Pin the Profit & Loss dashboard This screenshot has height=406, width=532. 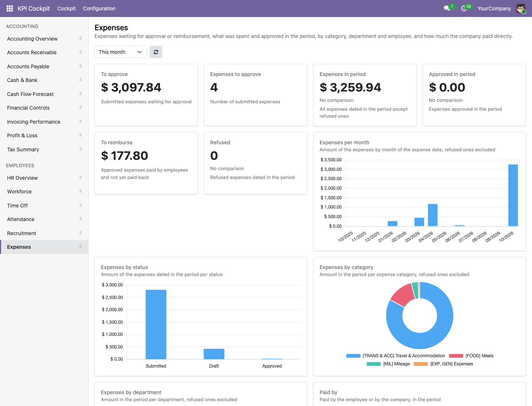(x=80, y=135)
